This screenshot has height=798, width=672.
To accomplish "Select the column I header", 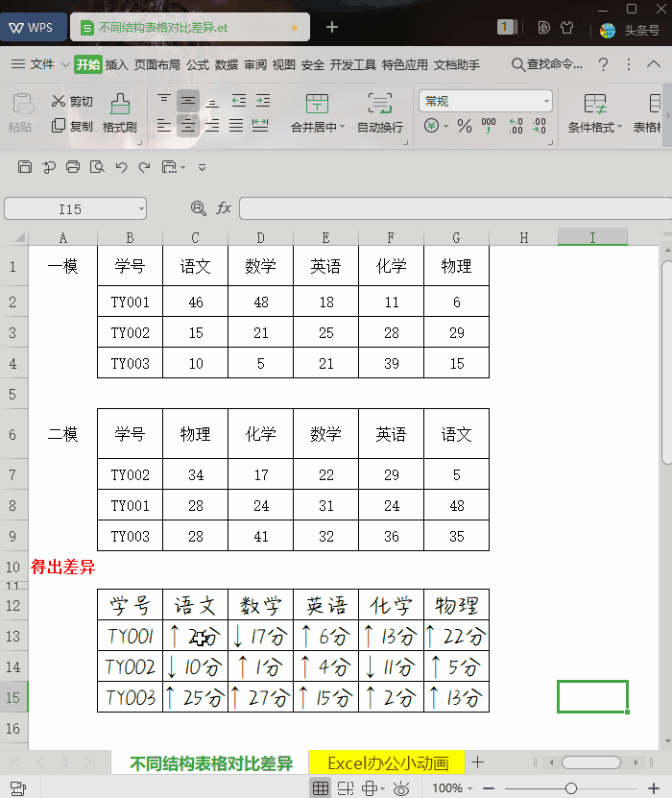I will point(592,237).
